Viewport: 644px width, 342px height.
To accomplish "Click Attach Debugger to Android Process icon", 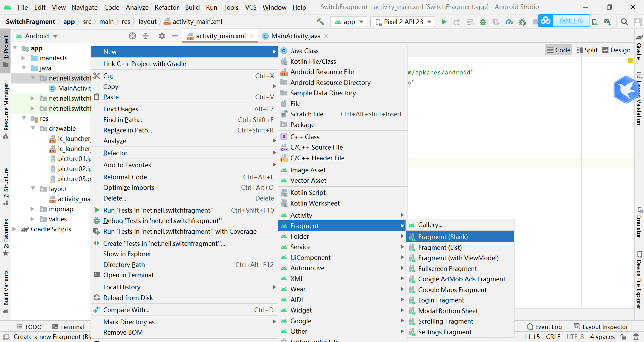I will click(x=523, y=22).
